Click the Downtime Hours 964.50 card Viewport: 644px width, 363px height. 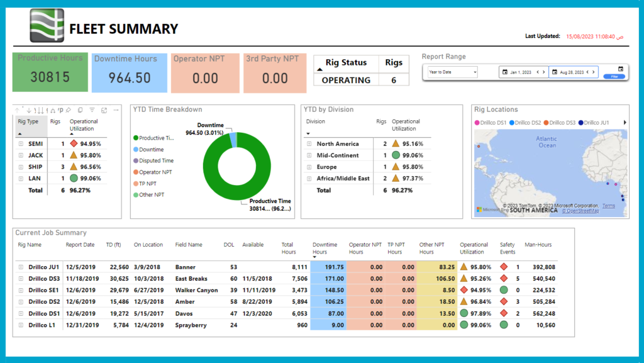coord(130,73)
